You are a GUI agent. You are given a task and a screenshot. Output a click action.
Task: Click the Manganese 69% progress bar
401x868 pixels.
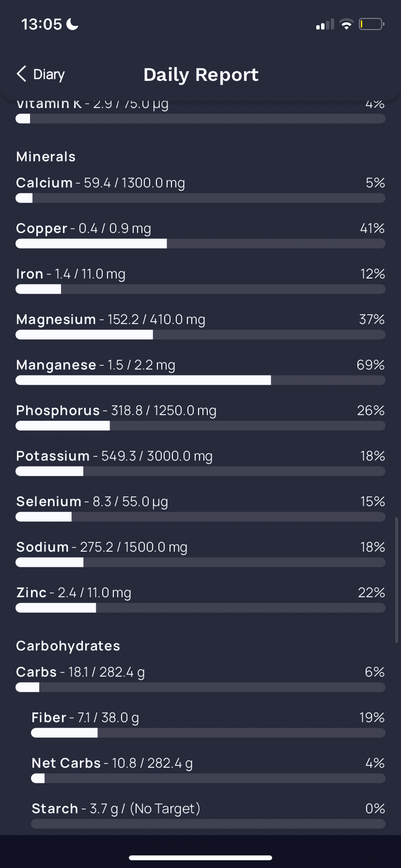(200, 380)
